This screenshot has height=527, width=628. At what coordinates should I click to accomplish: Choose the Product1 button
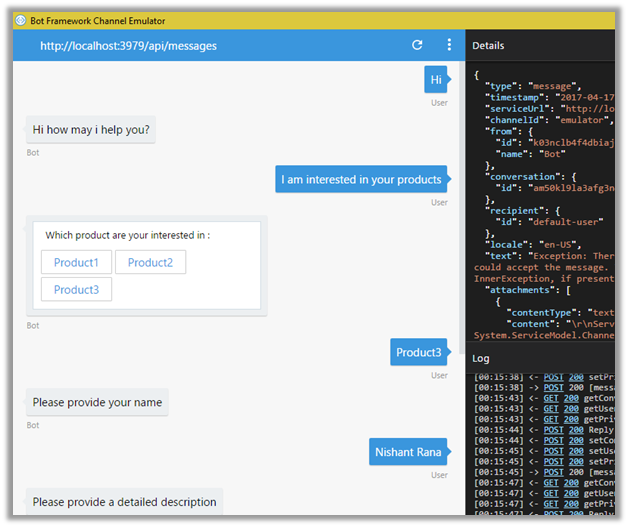[76, 262]
